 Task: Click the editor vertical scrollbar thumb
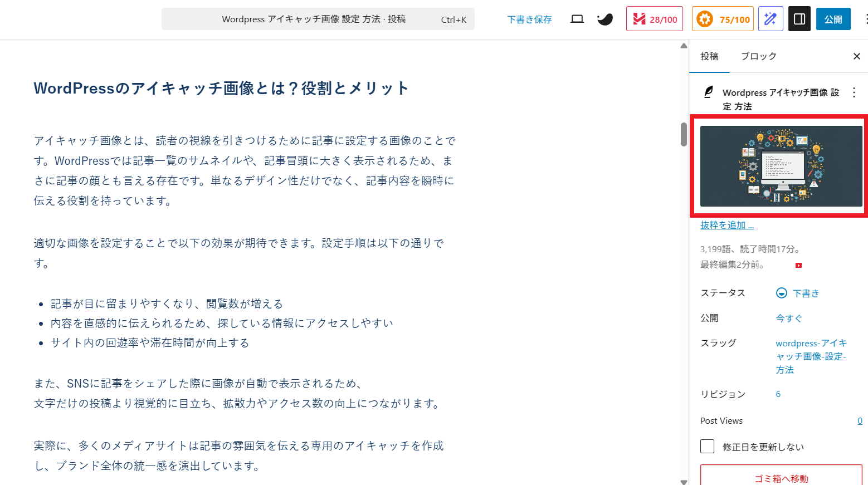pos(684,134)
